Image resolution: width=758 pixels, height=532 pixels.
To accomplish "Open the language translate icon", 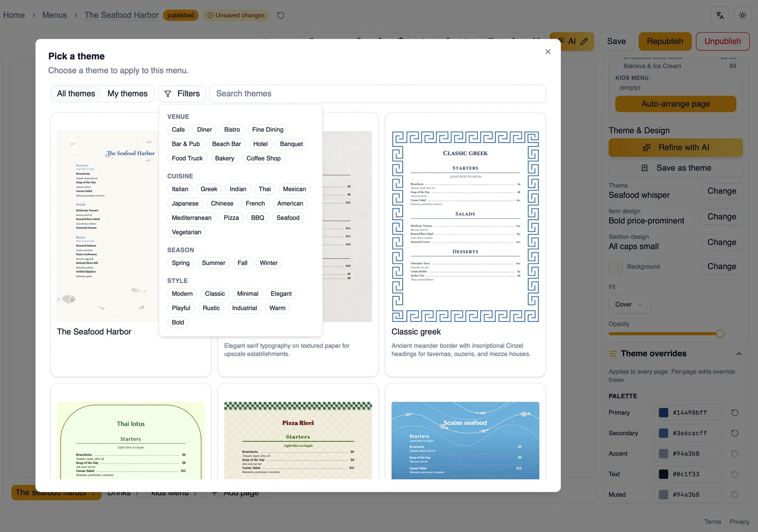I will pos(720,15).
